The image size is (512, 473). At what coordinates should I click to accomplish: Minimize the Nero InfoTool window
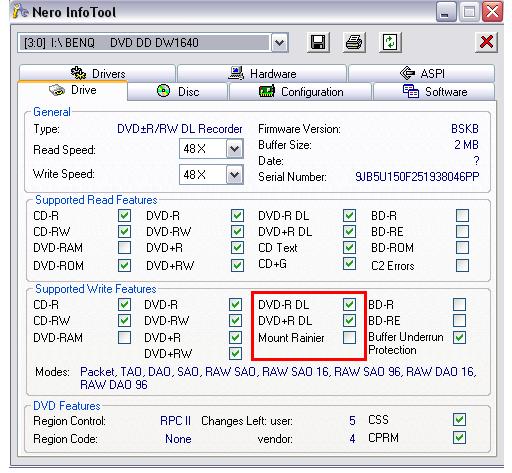pyautogui.click(x=445, y=12)
